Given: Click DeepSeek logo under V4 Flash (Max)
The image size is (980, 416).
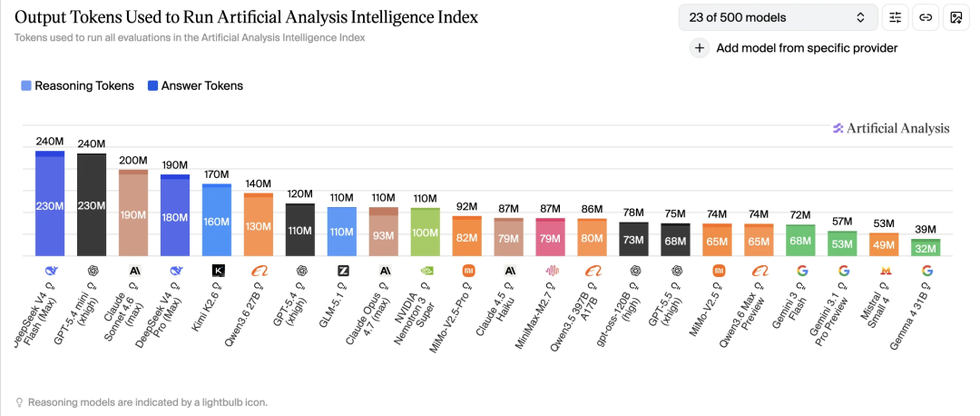Looking at the screenshot, I should click(50, 271).
